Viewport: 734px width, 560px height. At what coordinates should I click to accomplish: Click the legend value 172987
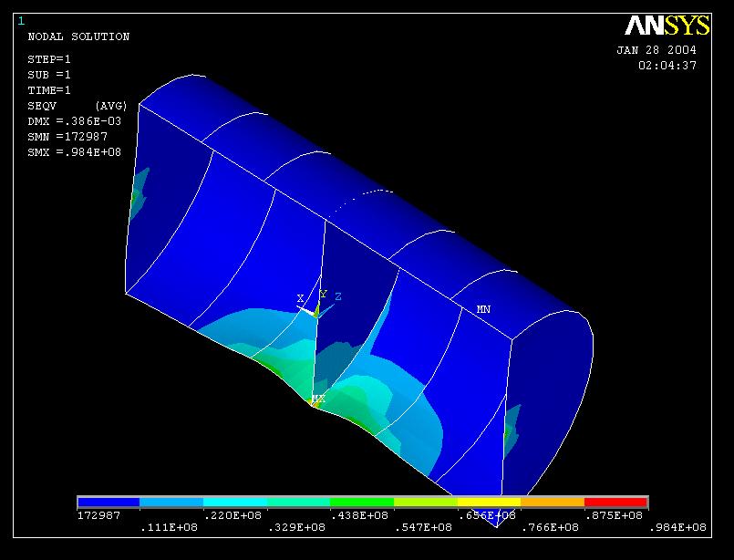pyautogui.click(x=98, y=515)
